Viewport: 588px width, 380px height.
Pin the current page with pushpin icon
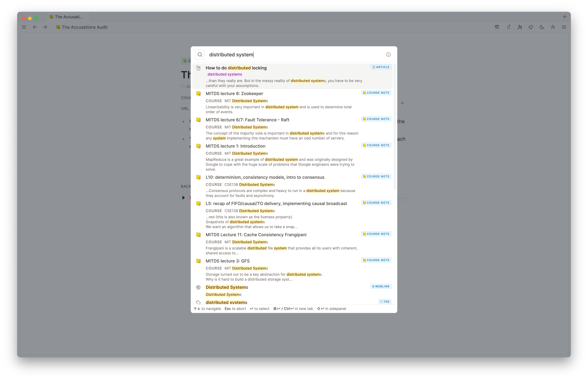531,27
